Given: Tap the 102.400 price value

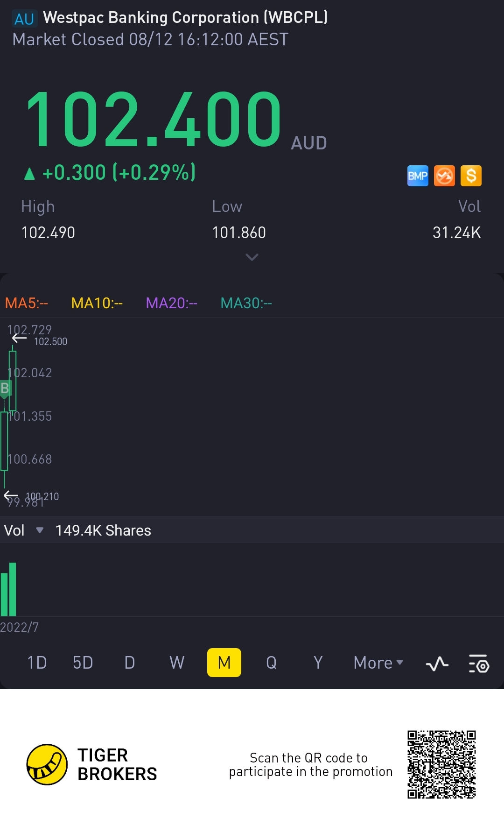Looking at the screenshot, I should [x=154, y=119].
